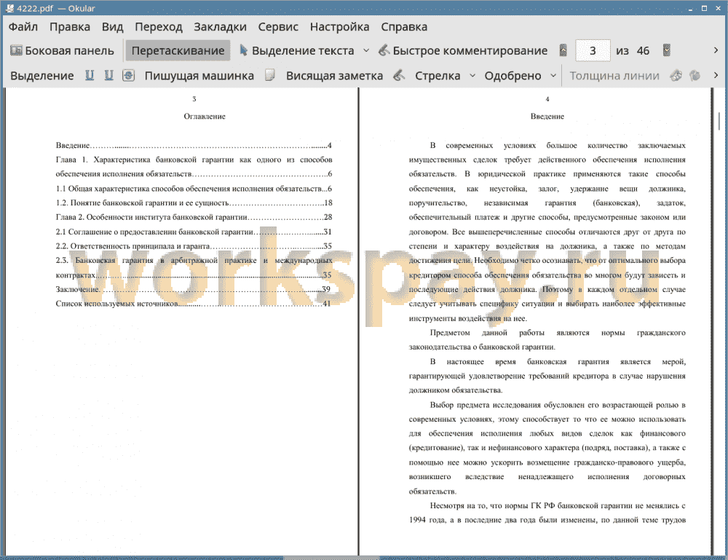Click the 'Введение' contents line with page 4
The height and width of the screenshot is (560, 728).
click(194, 146)
